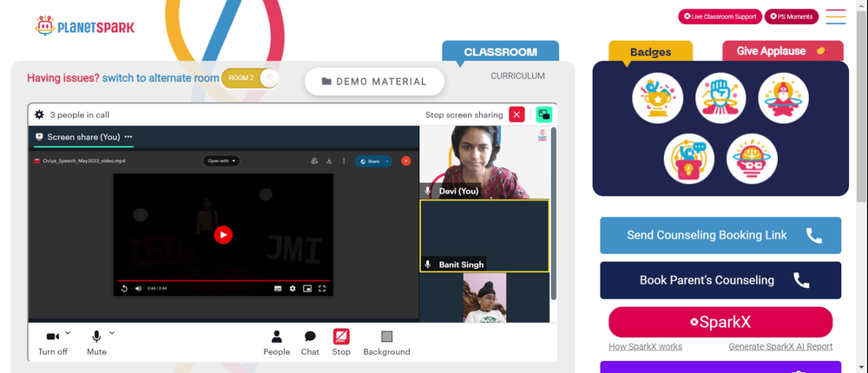Open Background effects option
Viewport: 868px width, 373px height.
[x=387, y=343]
